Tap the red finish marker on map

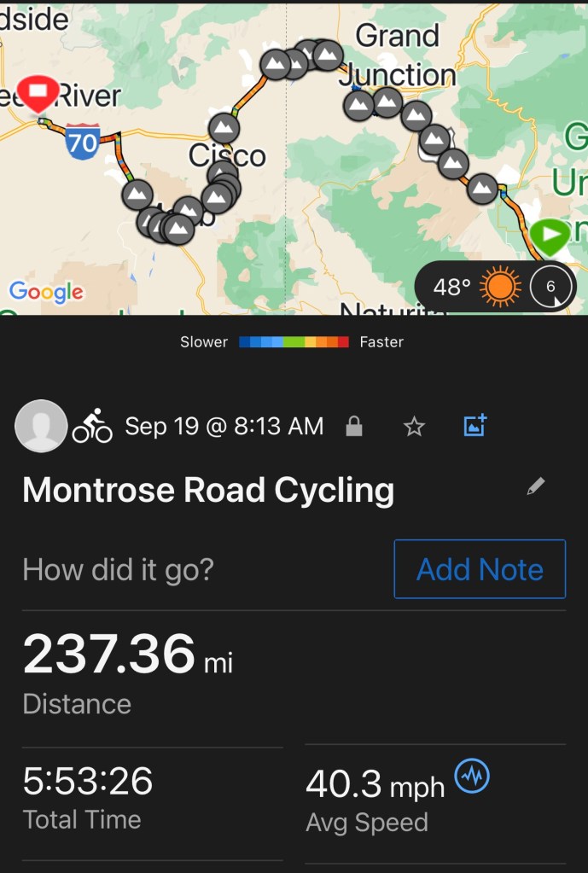coord(38,92)
